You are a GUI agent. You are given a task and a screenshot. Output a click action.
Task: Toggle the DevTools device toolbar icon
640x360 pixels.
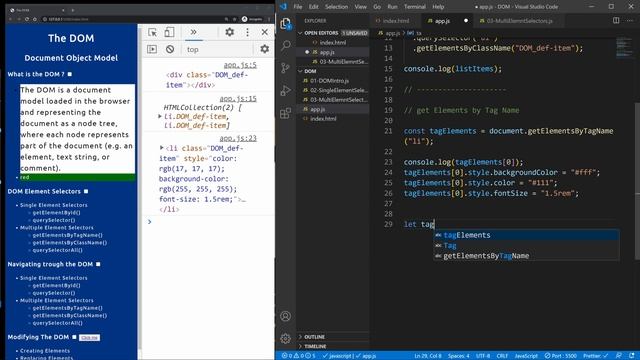coord(169,32)
